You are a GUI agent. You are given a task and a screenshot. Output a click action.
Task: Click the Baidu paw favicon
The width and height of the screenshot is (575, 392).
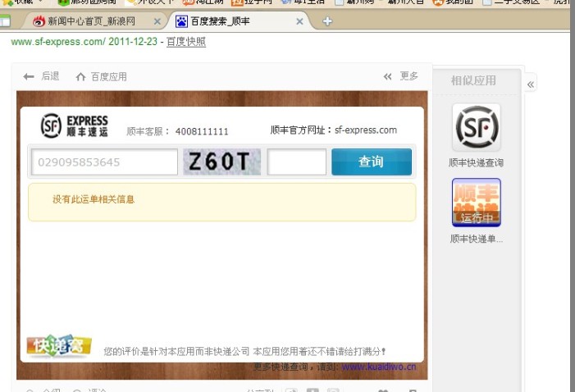tap(181, 21)
